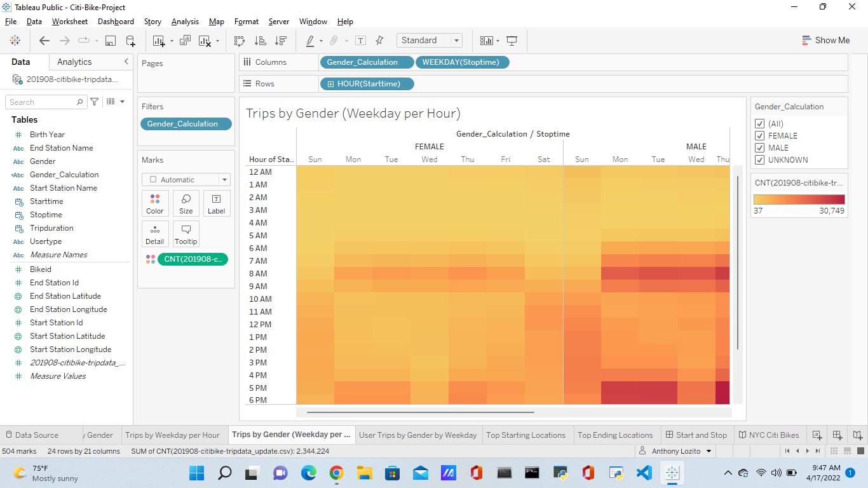The image size is (868, 488).
Task: Open the Size mark card
Action: point(186,203)
